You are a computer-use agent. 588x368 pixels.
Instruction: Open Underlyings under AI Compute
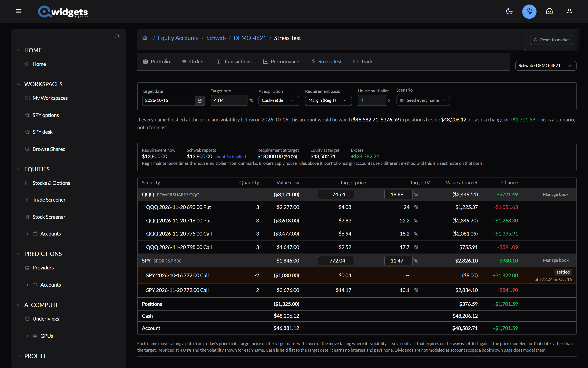coord(46,319)
